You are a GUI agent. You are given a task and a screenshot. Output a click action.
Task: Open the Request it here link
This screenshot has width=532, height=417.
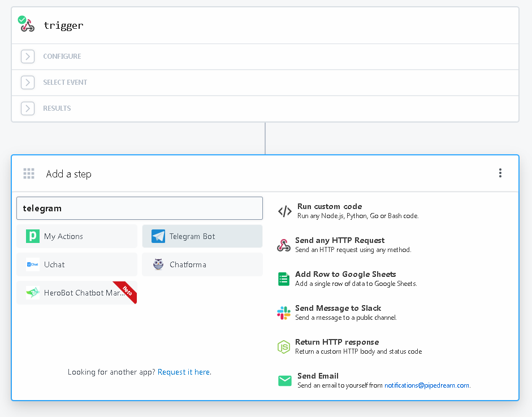(184, 372)
